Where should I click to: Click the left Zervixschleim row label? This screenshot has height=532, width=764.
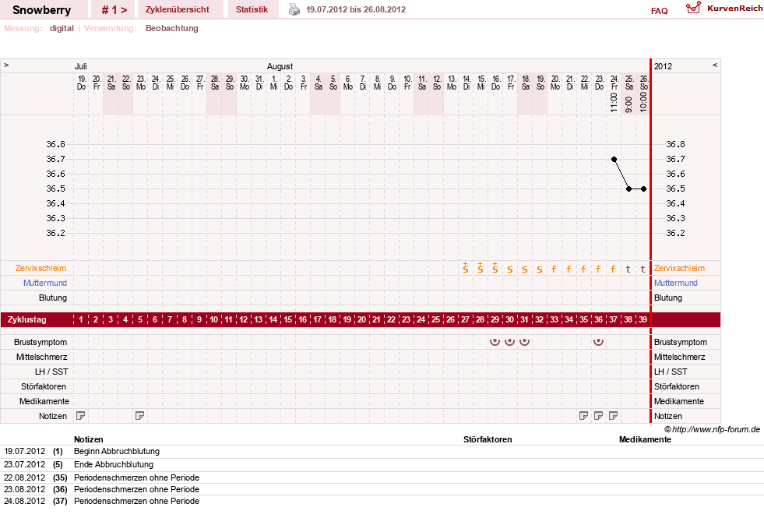(41, 268)
